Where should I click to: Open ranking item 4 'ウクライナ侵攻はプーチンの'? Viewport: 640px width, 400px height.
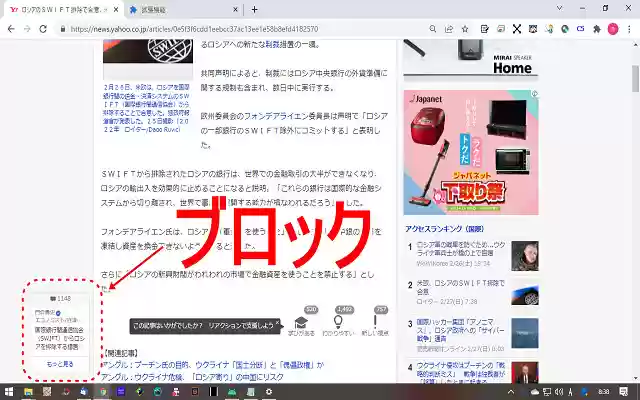[460, 373]
